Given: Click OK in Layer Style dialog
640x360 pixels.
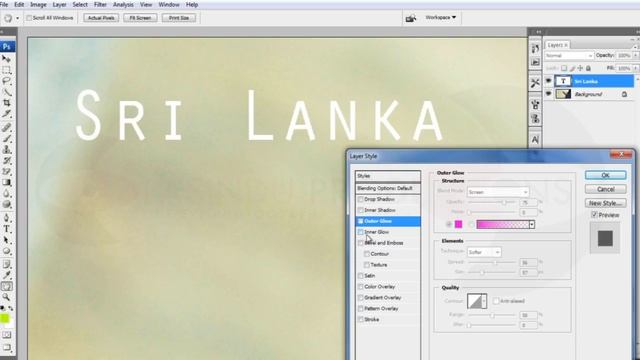Looking at the screenshot, I should pyautogui.click(x=605, y=175).
